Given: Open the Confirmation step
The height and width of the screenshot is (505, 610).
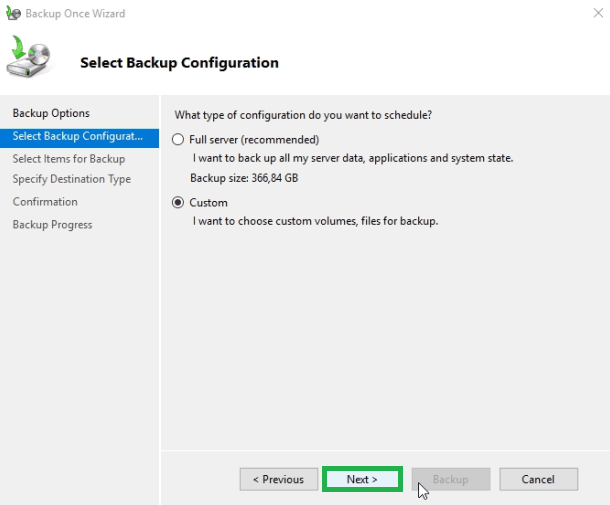Looking at the screenshot, I should (x=45, y=202).
